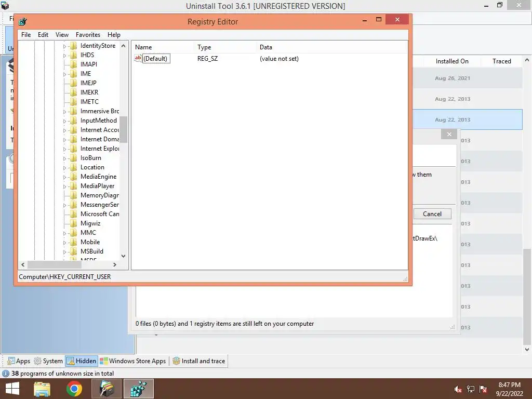
Task: Expand the MediaPlayer tree node
Action: click(64, 187)
